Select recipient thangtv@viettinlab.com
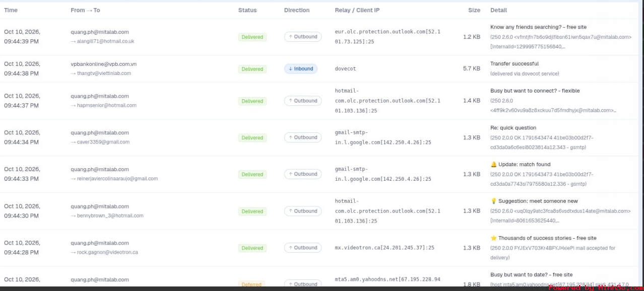Viewport: 644px width, 291px height. click(x=104, y=73)
